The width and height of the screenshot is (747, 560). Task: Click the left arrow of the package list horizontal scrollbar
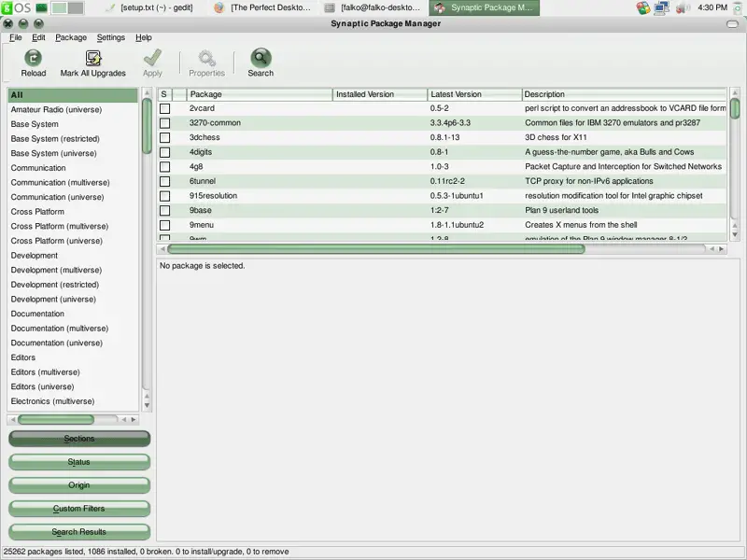pyautogui.click(x=162, y=249)
